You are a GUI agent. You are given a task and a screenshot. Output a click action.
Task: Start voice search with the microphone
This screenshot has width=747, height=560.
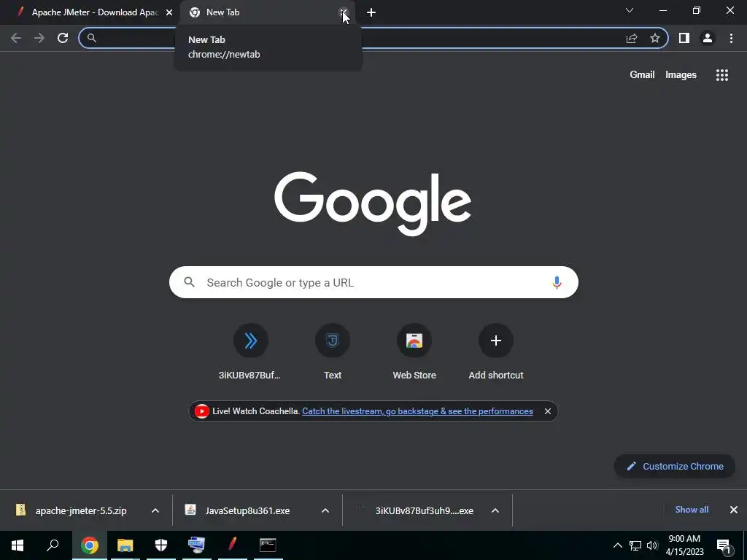[x=557, y=282]
